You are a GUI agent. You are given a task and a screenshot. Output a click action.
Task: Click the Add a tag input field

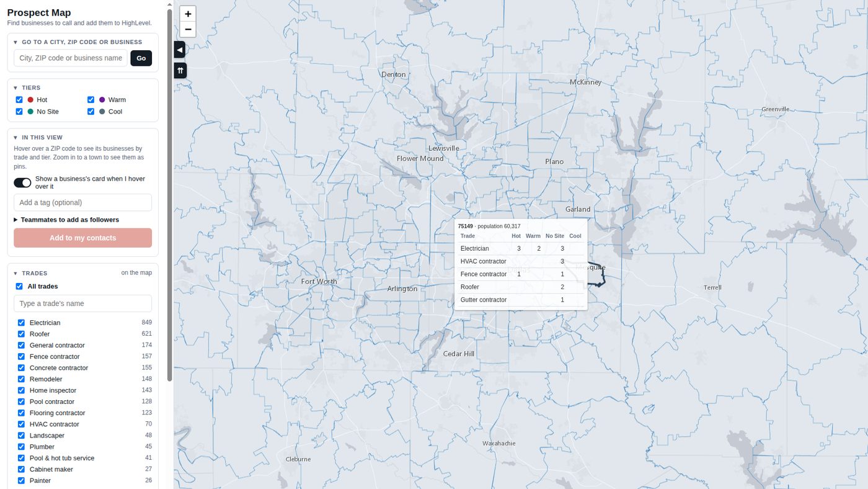82,202
